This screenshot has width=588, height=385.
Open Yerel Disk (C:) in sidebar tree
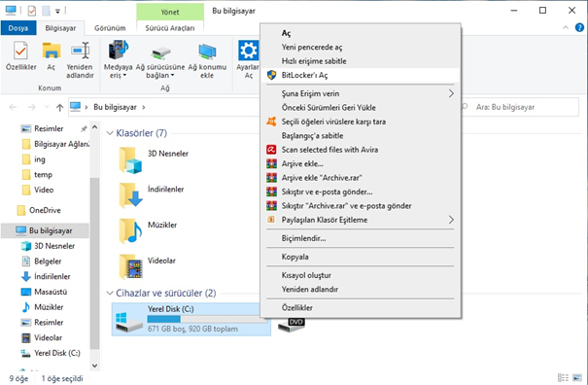pos(51,354)
